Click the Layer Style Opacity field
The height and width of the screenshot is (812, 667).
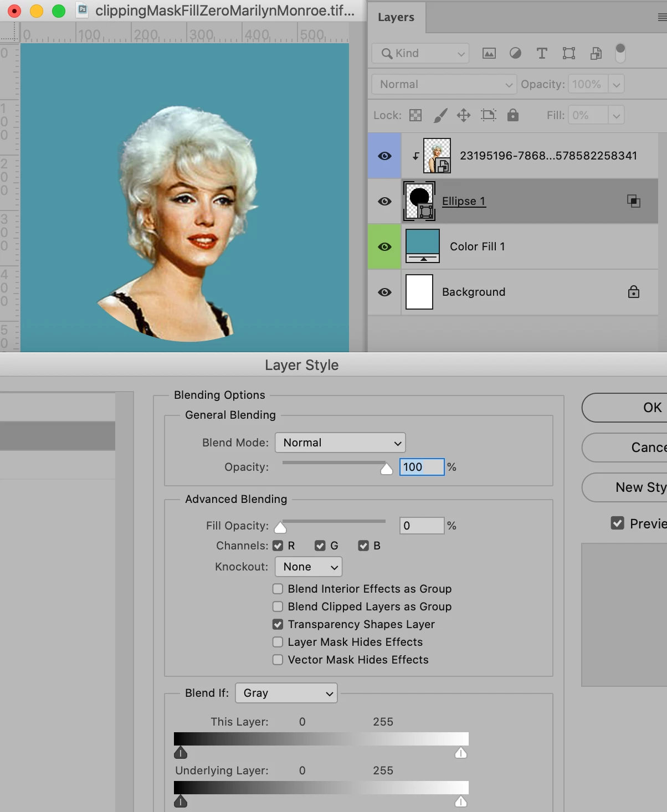click(x=422, y=467)
